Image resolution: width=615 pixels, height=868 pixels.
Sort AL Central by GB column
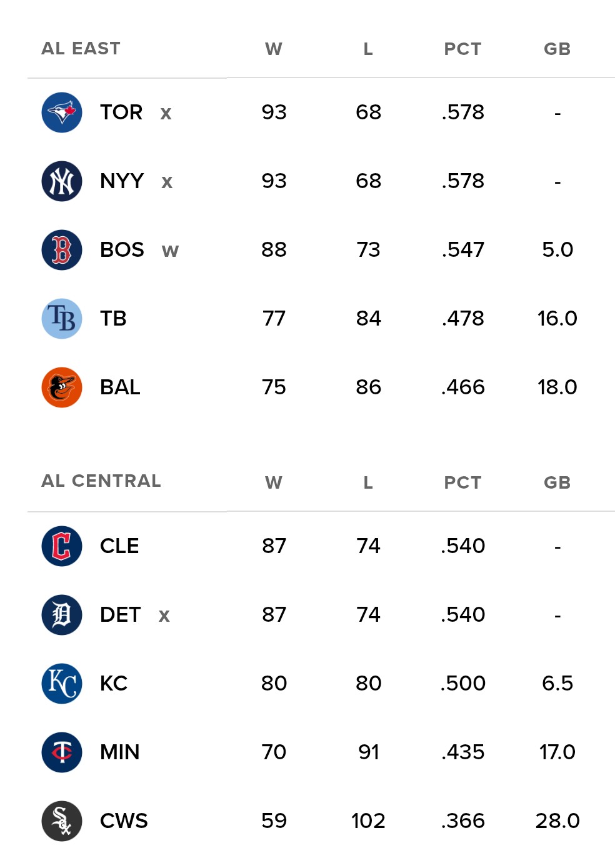point(557,483)
